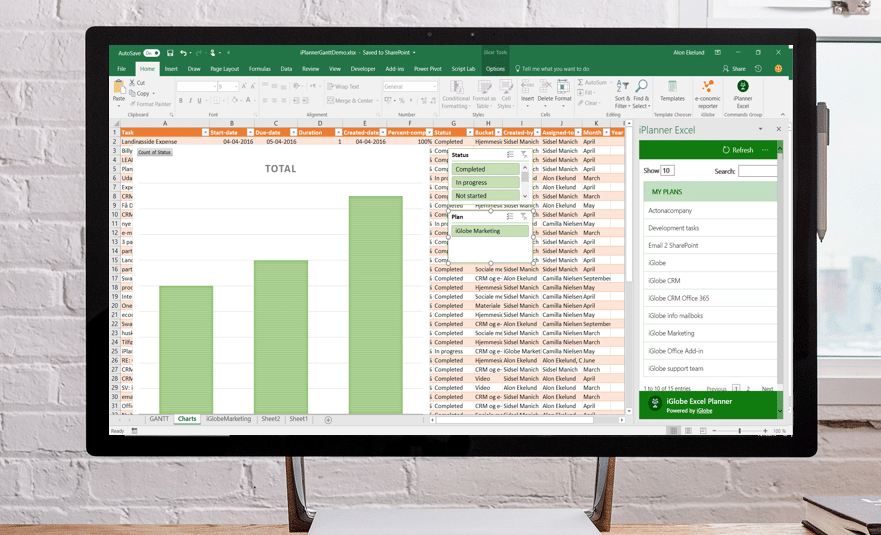Open the font size dropdown
881x535 pixels.
tap(235, 87)
